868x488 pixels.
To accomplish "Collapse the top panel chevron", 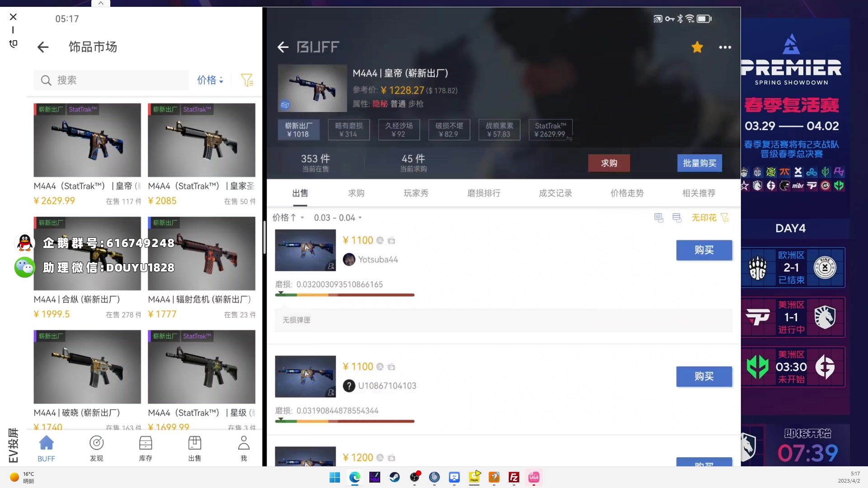I will 101,3.
